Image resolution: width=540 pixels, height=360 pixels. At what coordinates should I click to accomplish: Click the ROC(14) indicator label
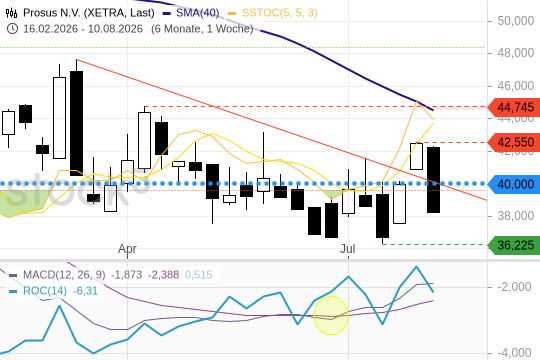coord(45,291)
